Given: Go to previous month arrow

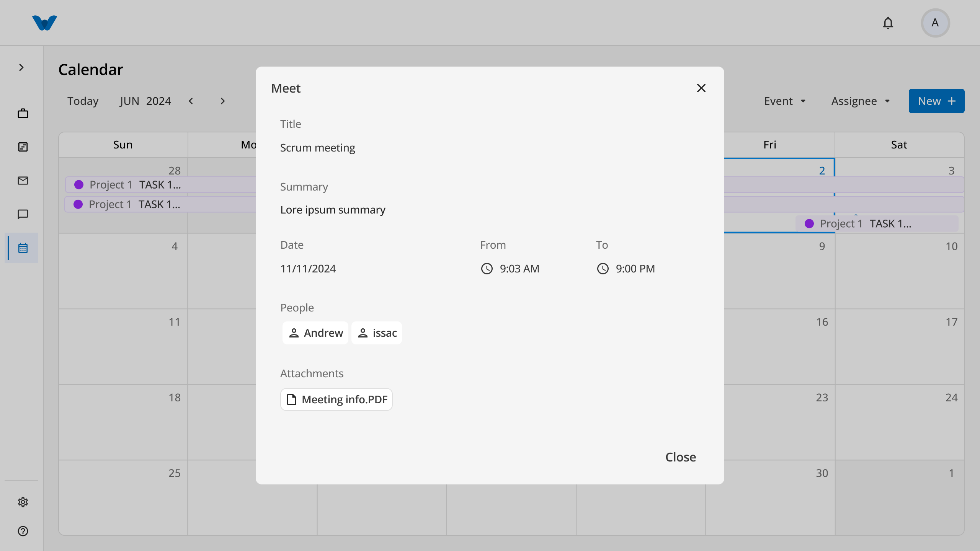Looking at the screenshot, I should tap(191, 101).
